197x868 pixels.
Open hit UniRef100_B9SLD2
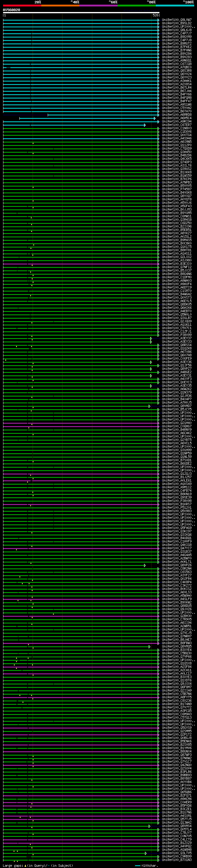click(x=176, y=23)
